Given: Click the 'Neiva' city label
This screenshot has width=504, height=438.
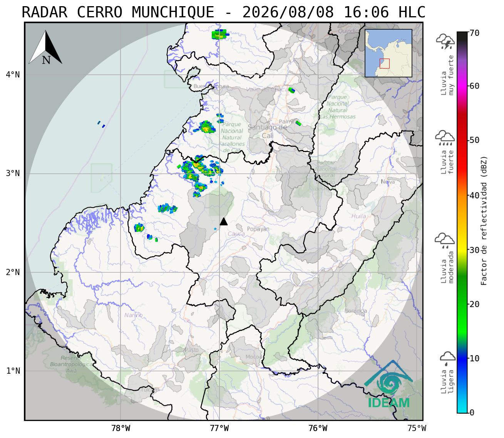Looking at the screenshot, I should (388, 182).
